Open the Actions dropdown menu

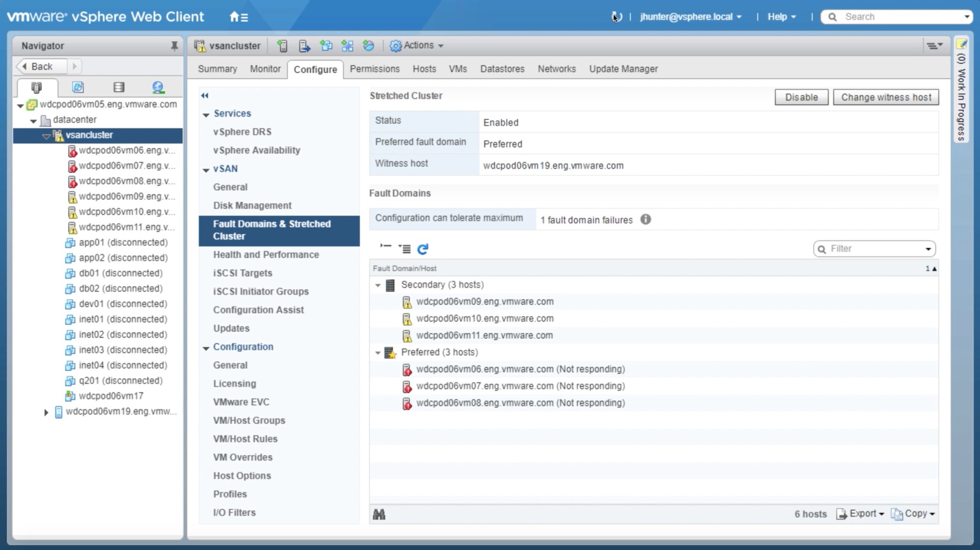click(417, 45)
